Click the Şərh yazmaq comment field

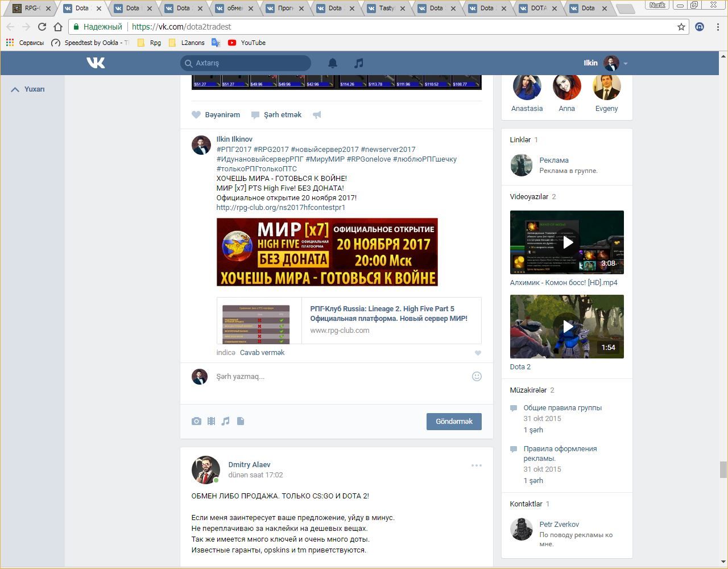(341, 377)
